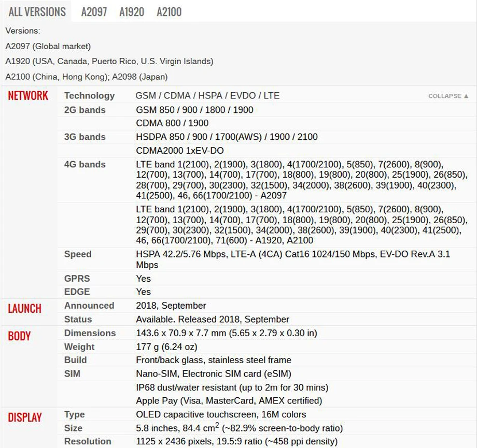Click the HSPA 42.2/5.76 Mbps speed value
477x448 pixels.
[293, 259]
